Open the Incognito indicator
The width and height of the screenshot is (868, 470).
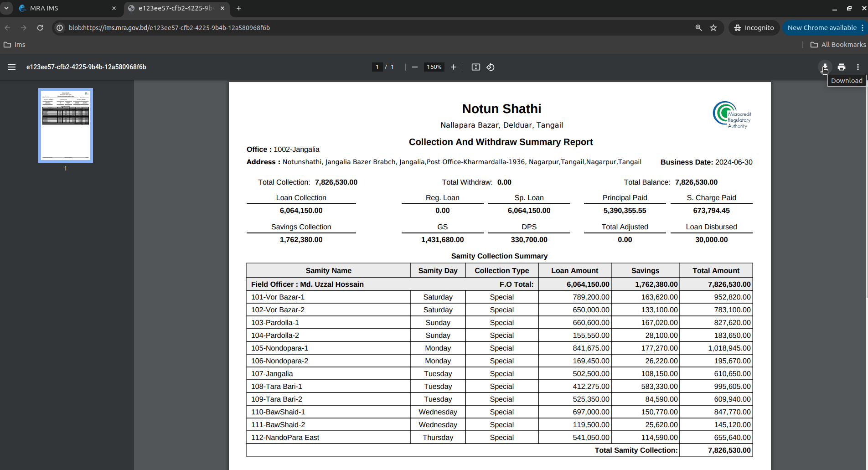(x=754, y=28)
